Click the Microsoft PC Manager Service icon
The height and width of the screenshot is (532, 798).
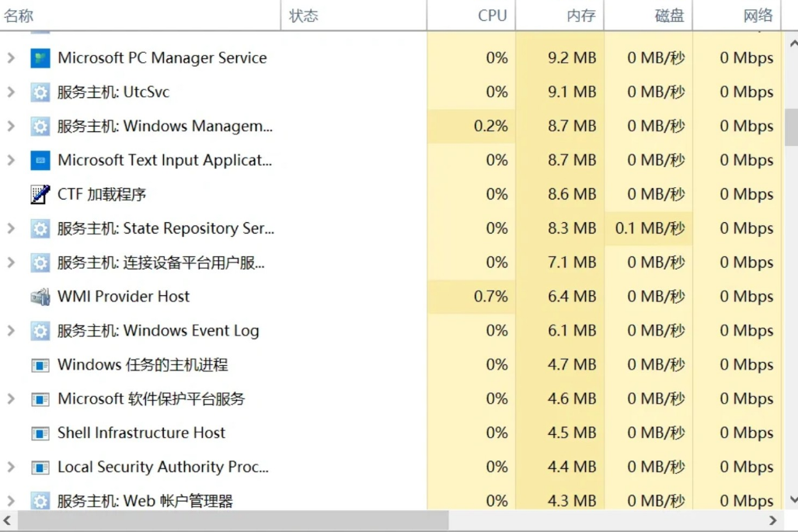(40, 58)
